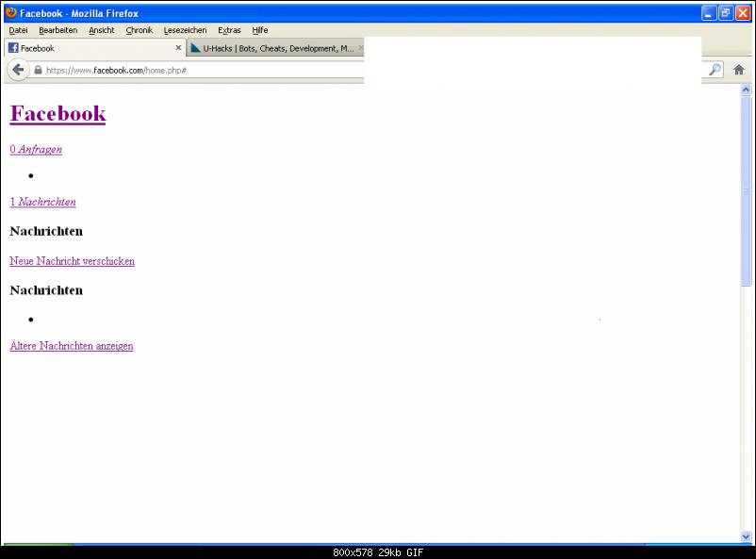Click the Facebook heading link

coord(58,114)
